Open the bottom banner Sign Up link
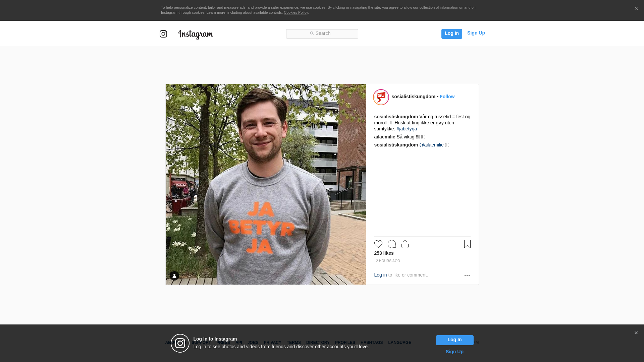The width and height of the screenshot is (644, 362). 454,352
